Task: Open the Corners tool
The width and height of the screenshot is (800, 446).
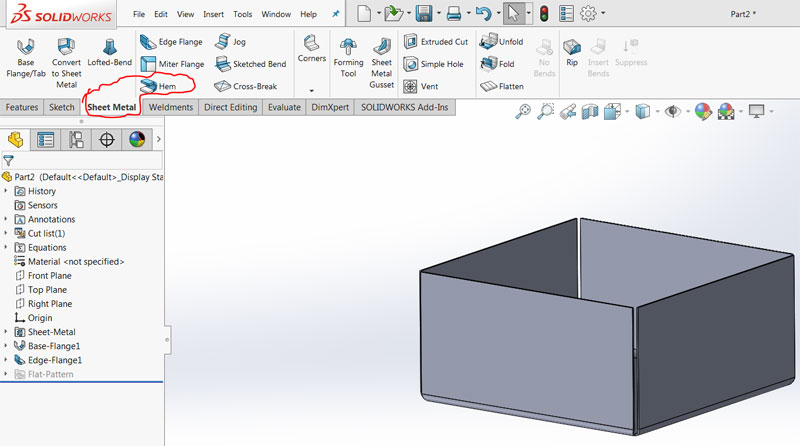Action: (x=311, y=49)
